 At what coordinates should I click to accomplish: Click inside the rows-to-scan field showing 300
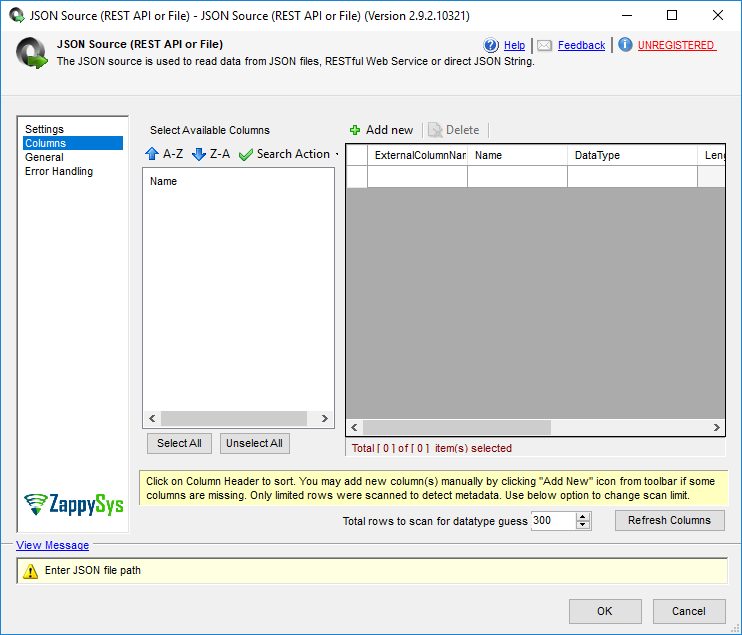coord(553,520)
